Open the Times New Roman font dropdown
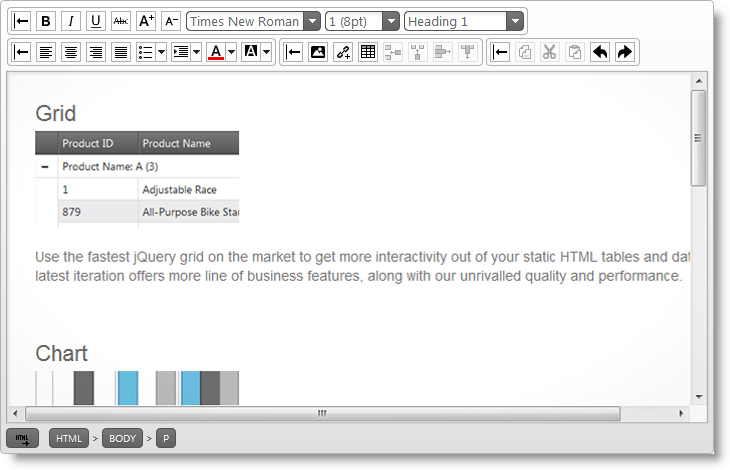 (x=312, y=21)
